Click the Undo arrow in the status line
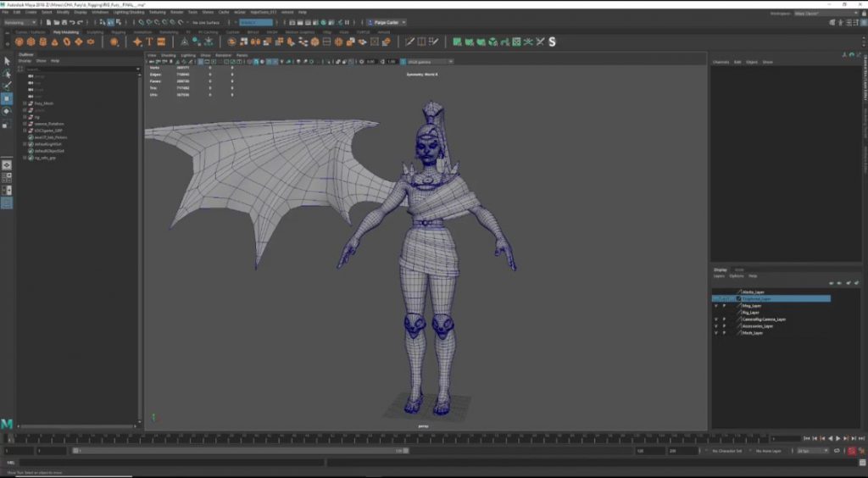 [73, 23]
